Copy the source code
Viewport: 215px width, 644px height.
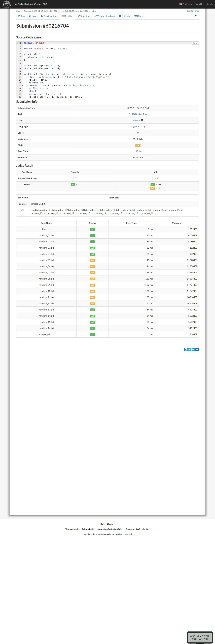pyautogui.click(x=195, y=43)
